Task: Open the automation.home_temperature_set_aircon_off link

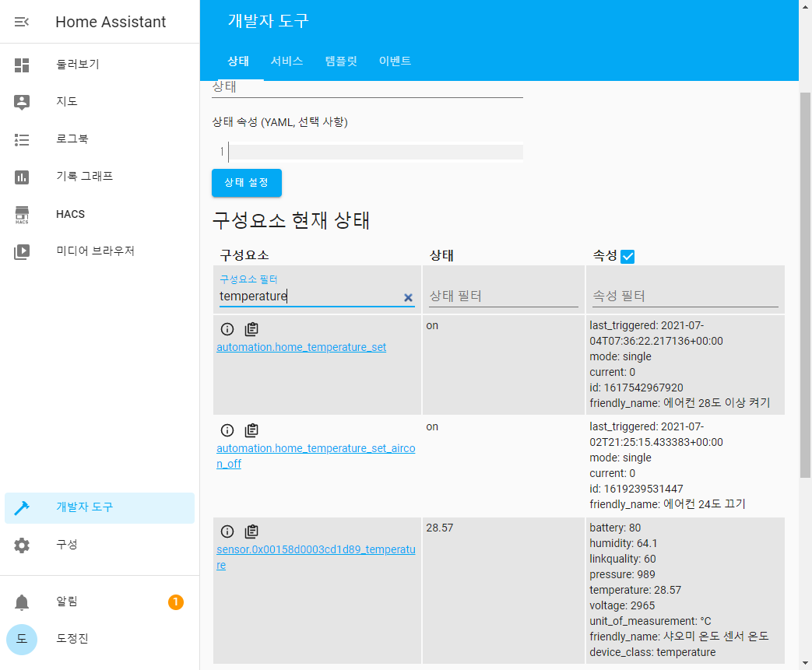Action: pyautogui.click(x=316, y=456)
